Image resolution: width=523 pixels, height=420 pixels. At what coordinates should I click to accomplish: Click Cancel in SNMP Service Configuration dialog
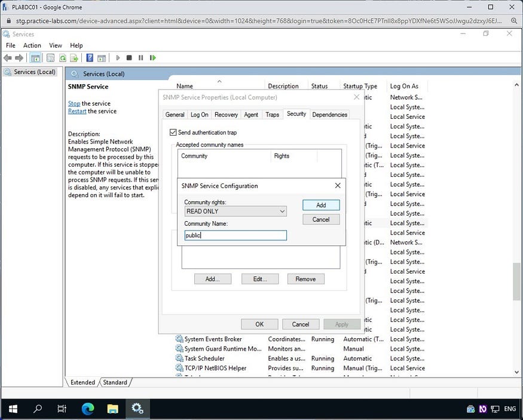pyautogui.click(x=321, y=219)
